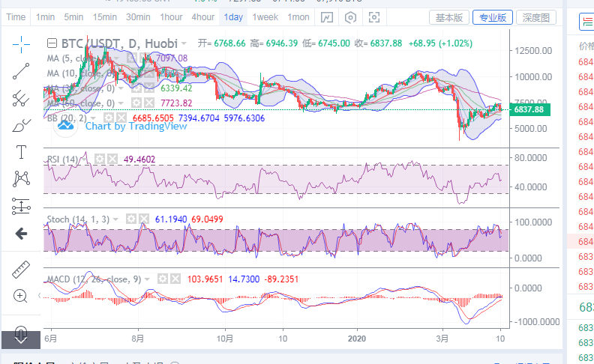Image resolution: width=594 pixels, height=364 pixels.
Task: Select the XABCD pattern tool
Action: [21, 178]
